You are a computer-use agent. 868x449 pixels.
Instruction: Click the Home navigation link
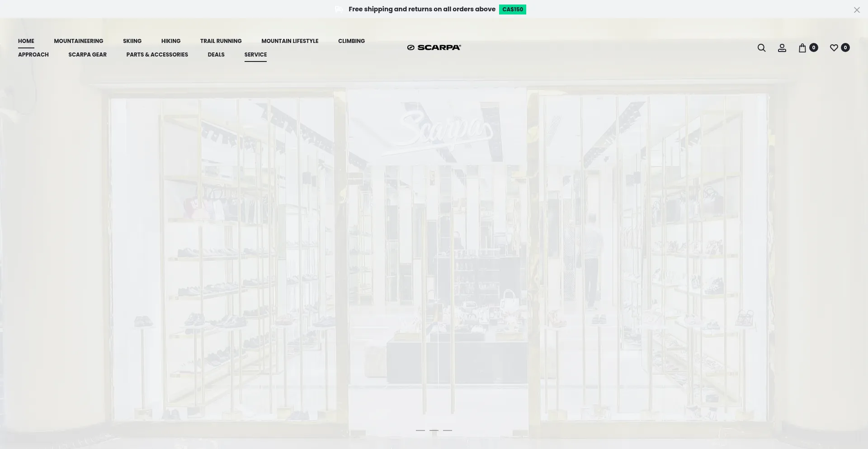tap(26, 41)
